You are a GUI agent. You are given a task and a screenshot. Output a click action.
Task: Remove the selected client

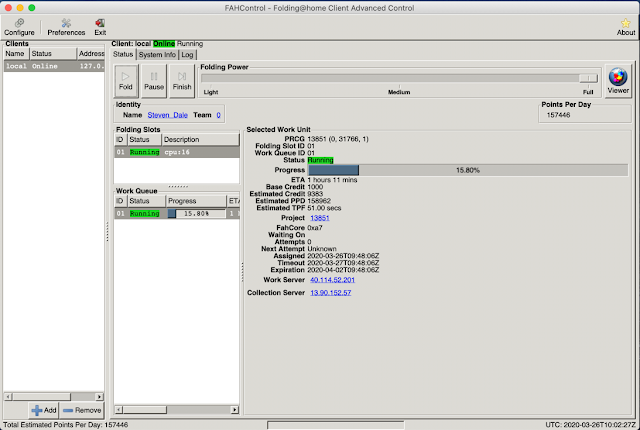coord(82,410)
